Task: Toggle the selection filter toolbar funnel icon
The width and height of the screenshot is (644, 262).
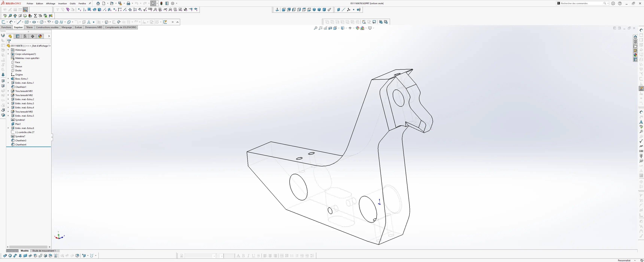Action: coord(57,10)
